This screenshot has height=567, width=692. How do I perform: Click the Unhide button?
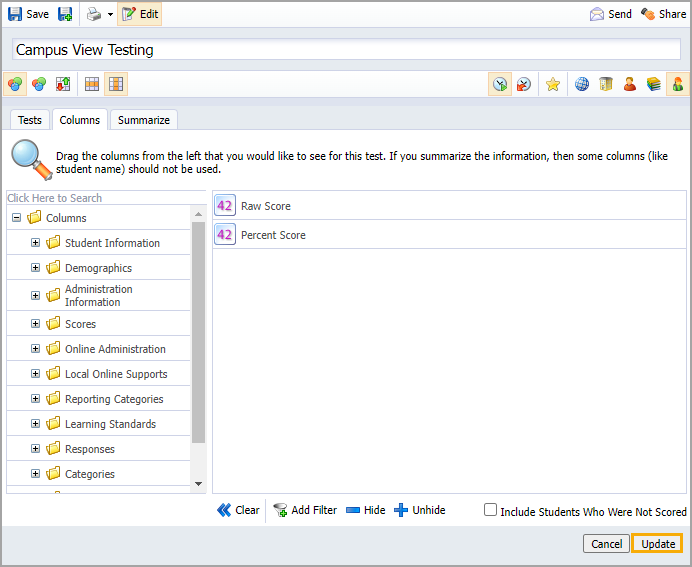[420, 510]
